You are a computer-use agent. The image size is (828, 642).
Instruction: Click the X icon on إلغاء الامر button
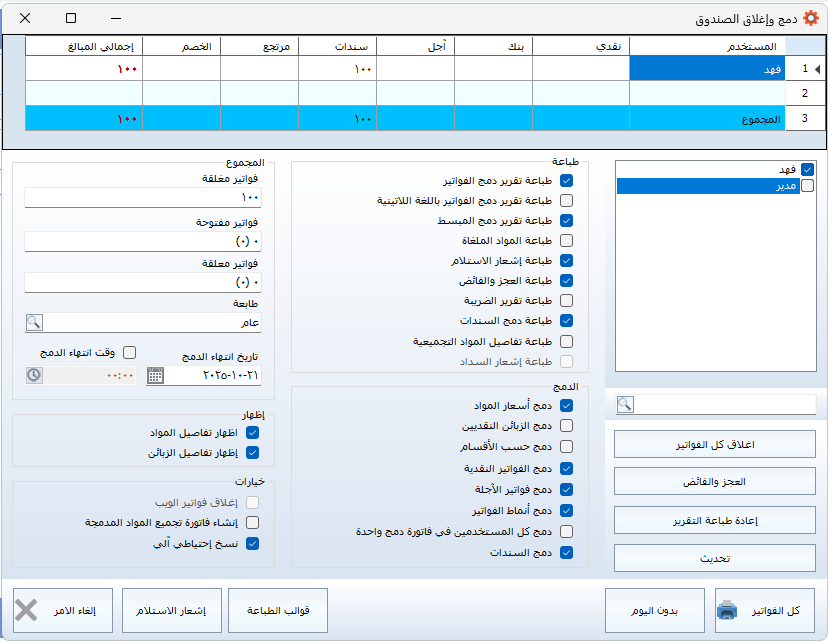pyautogui.click(x=27, y=610)
